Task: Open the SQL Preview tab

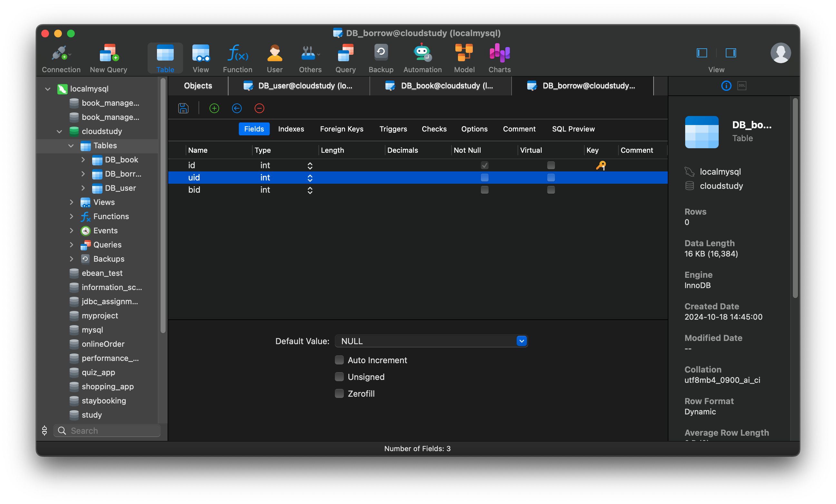Action: click(573, 129)
